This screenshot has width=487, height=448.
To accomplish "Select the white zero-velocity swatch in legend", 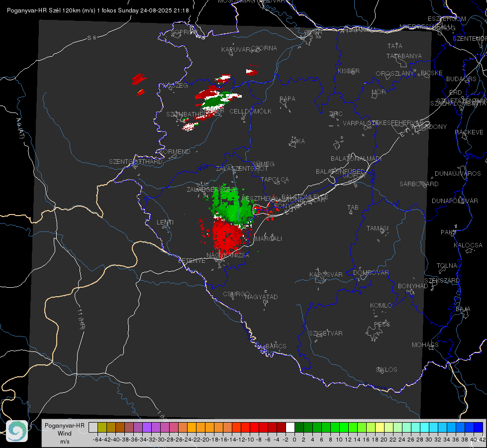I will coord(290,428).
